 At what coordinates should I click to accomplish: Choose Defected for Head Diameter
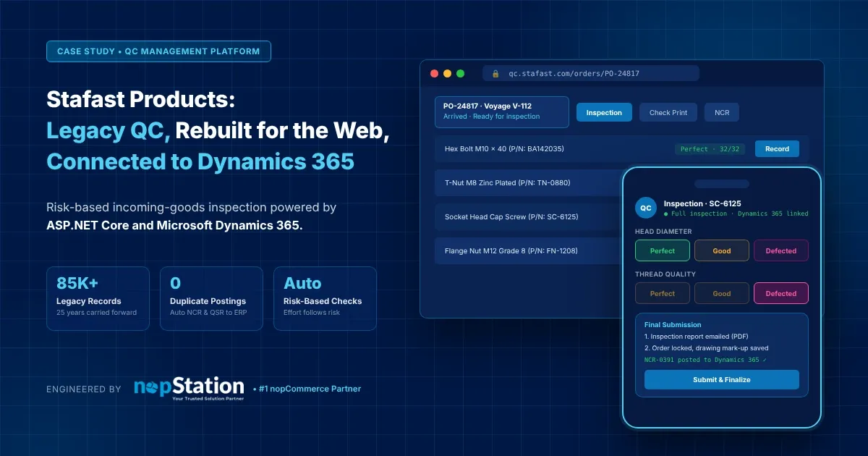click(781, 250)
